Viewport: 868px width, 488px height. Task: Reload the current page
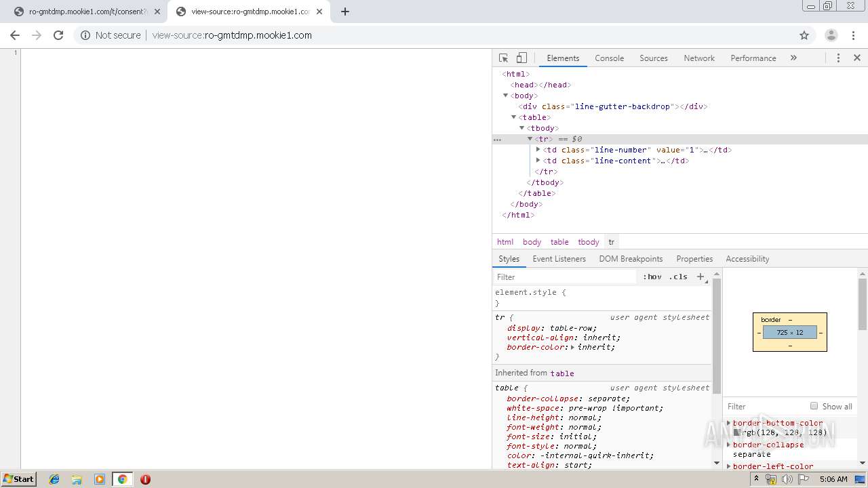click(58, 35)
